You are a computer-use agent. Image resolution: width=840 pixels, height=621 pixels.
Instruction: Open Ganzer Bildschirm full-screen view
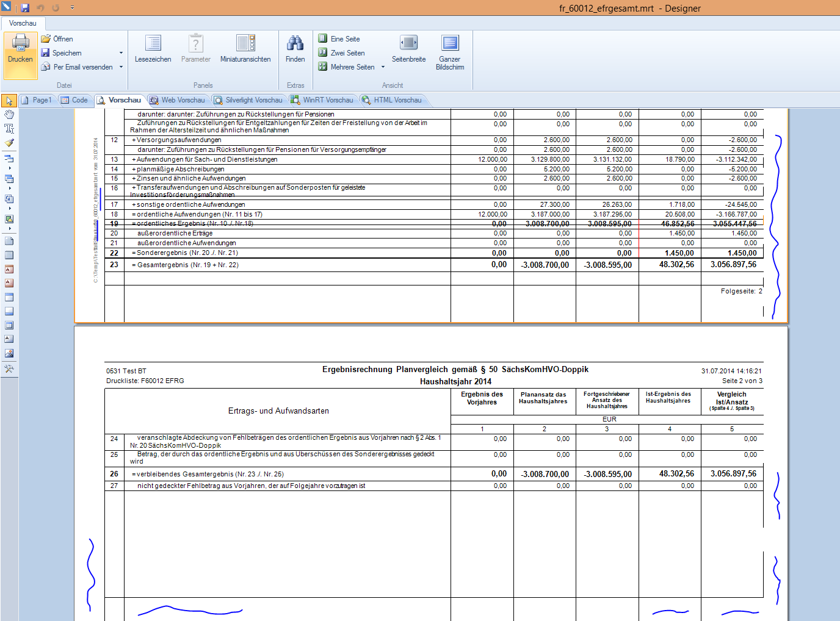tap(450, 52)
